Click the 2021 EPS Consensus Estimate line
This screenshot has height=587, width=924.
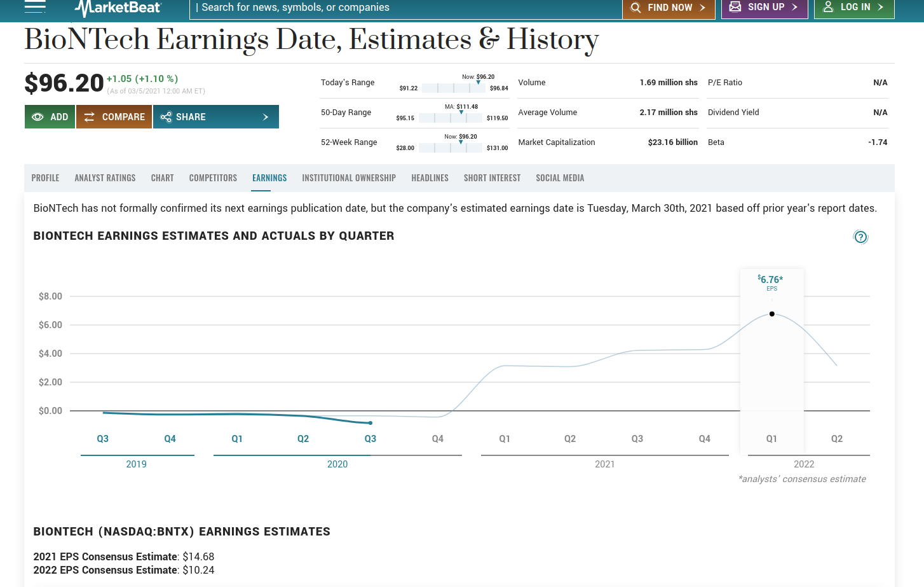tap(124, 556)
